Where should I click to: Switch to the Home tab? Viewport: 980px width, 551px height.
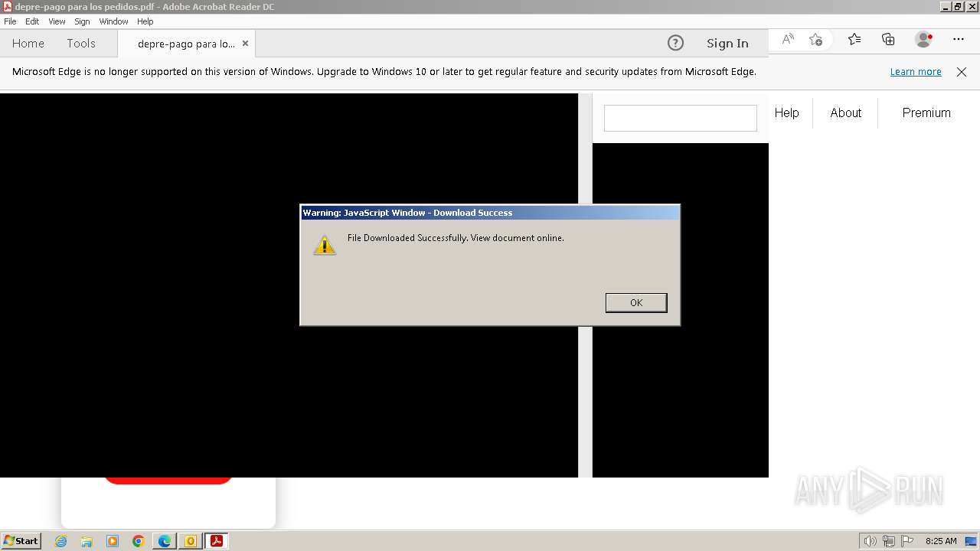point(28,44)
